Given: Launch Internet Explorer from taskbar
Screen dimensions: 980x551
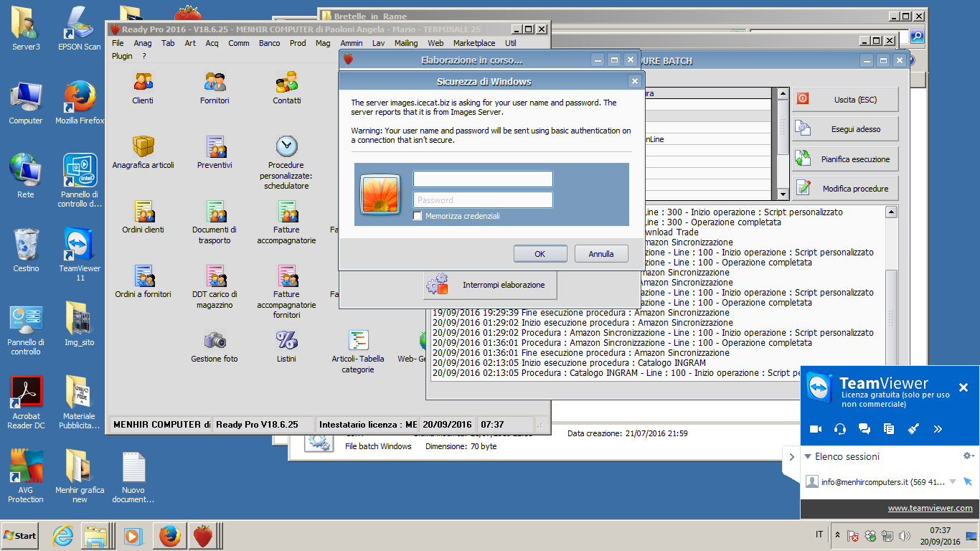Looking at the screenshot, I should click(x=63, y=535).
